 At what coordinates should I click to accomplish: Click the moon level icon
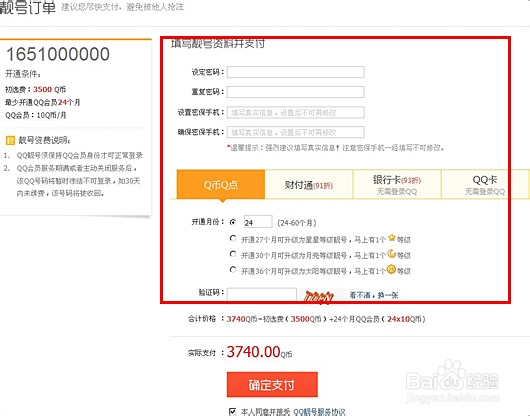391,253
